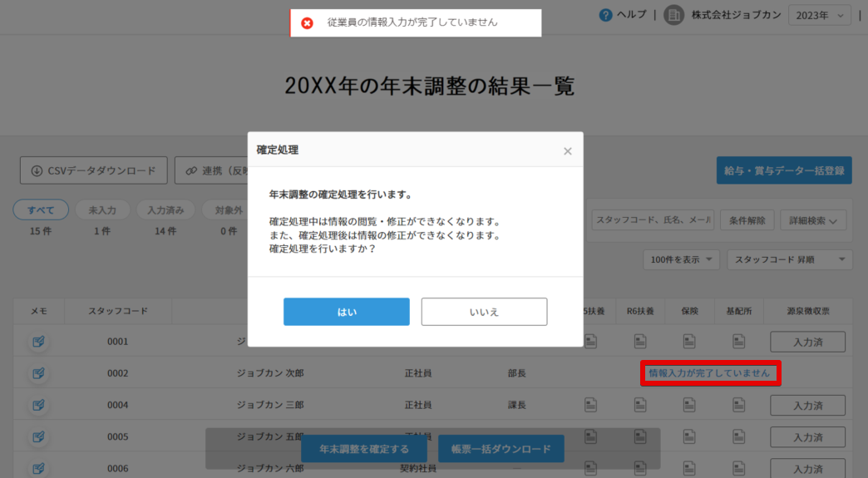Click the staff search input field
Screen dimensions: 868x478
coord(652,219)
